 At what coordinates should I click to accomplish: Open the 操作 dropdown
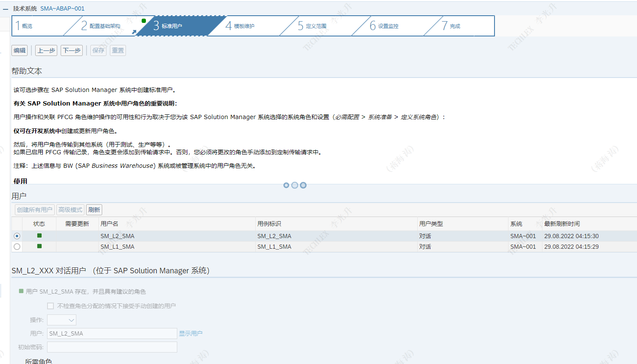coord(62,320)
